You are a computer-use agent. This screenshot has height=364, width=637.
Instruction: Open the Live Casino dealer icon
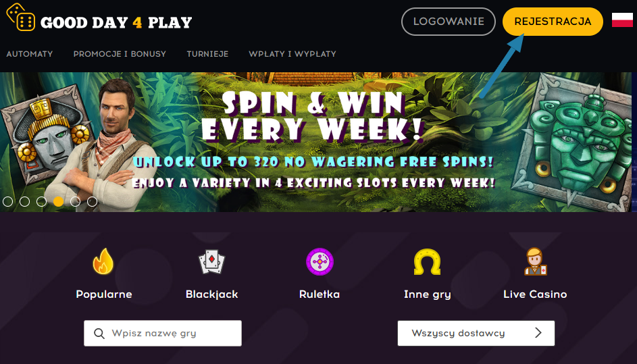(x=535, y=261)
